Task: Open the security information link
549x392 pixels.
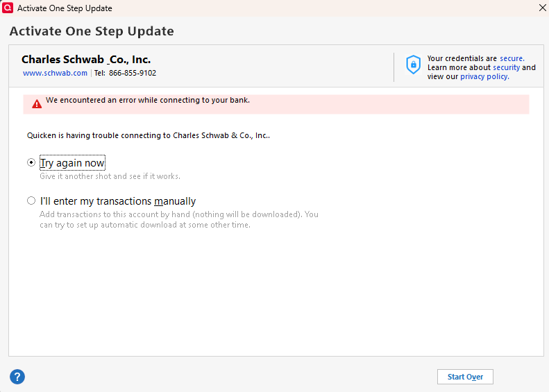Action: (506, 67)
